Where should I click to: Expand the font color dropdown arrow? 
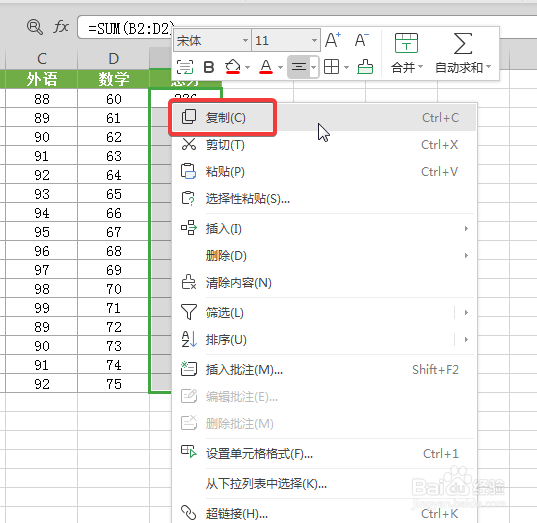[280, 67]
